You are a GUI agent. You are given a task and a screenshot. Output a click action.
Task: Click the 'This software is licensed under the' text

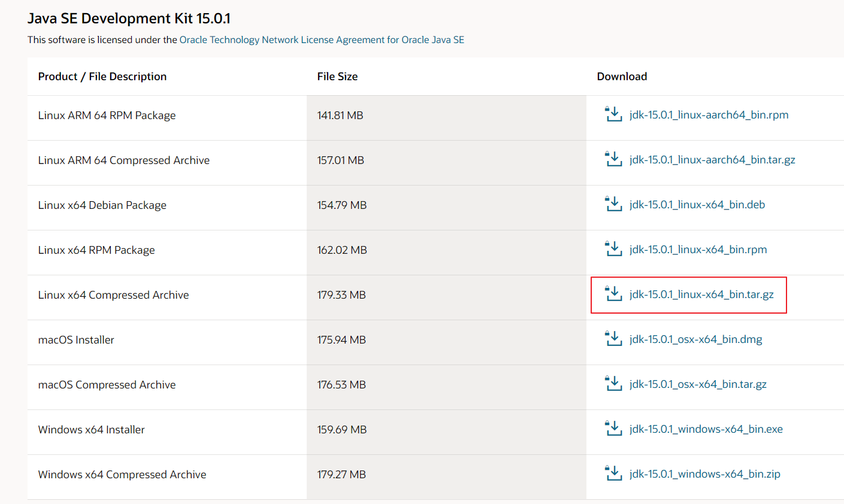coord(102,40)
